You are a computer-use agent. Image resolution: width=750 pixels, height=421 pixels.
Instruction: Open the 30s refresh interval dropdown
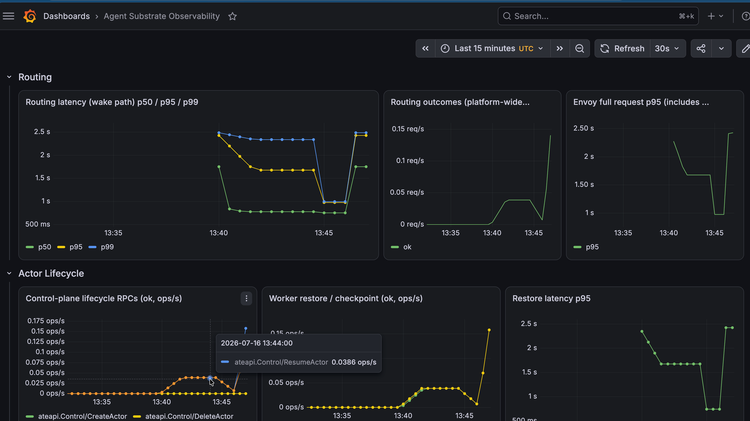point(667,48)
